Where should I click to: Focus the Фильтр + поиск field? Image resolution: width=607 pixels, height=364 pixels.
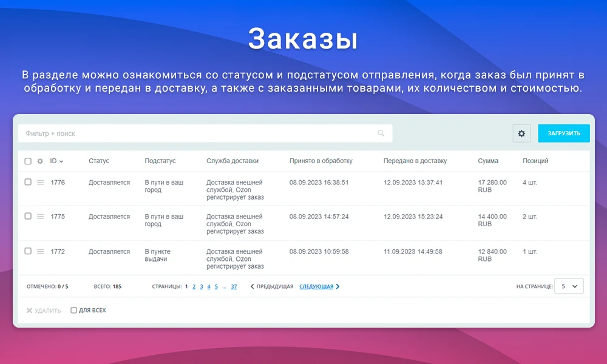[x=205, y=133]
